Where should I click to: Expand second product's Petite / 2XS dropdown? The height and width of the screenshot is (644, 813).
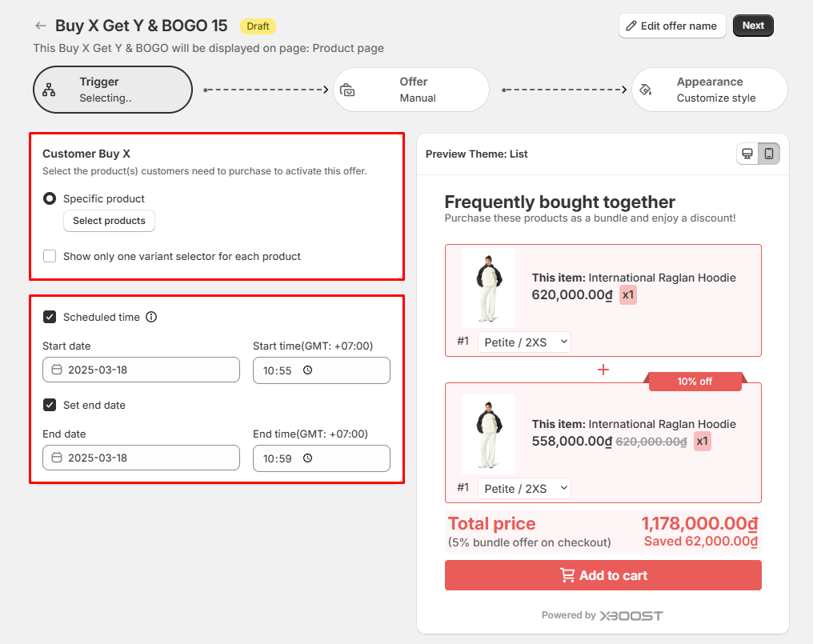coord(525,488)
